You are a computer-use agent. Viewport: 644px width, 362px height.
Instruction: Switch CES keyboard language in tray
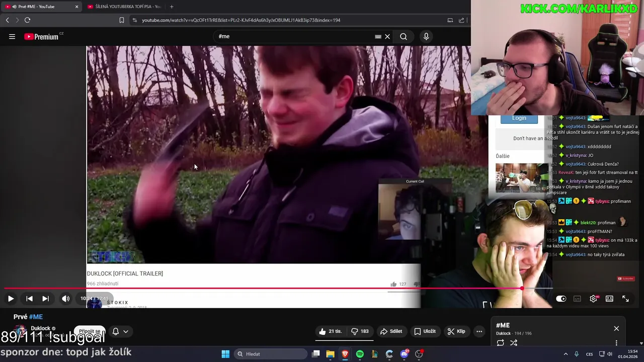(x=589, y=354)
